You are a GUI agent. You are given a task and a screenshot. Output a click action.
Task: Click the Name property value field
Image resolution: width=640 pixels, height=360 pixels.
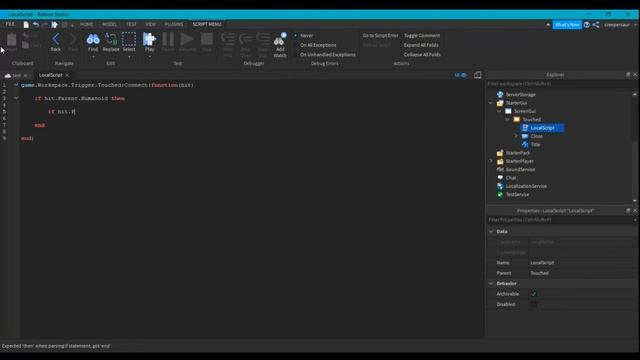(583, 262)
